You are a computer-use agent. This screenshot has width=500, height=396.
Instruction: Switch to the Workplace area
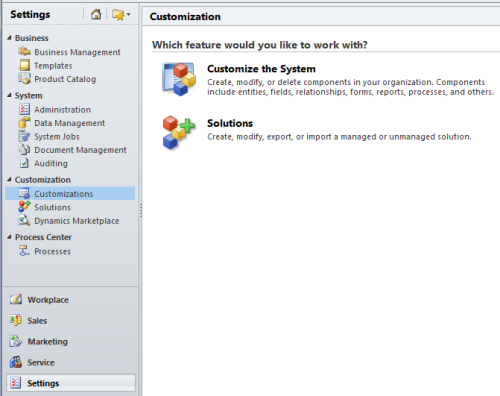pos(48,300)
